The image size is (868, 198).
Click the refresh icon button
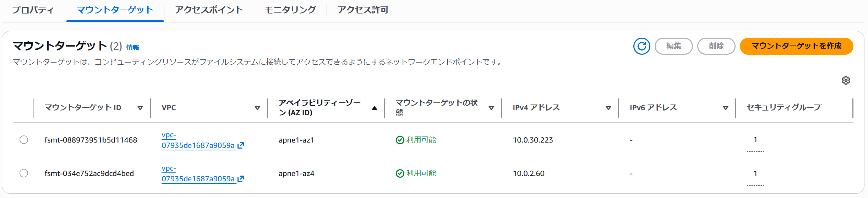coord(642,46)
